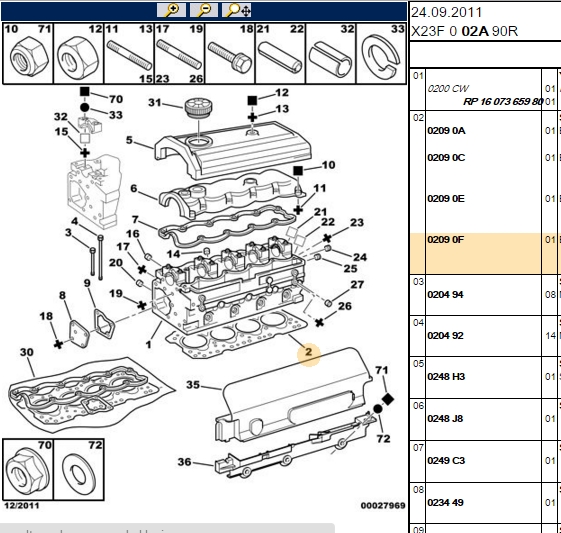Select the lock nut thumbnail labeled 10 71

[28, 53]
